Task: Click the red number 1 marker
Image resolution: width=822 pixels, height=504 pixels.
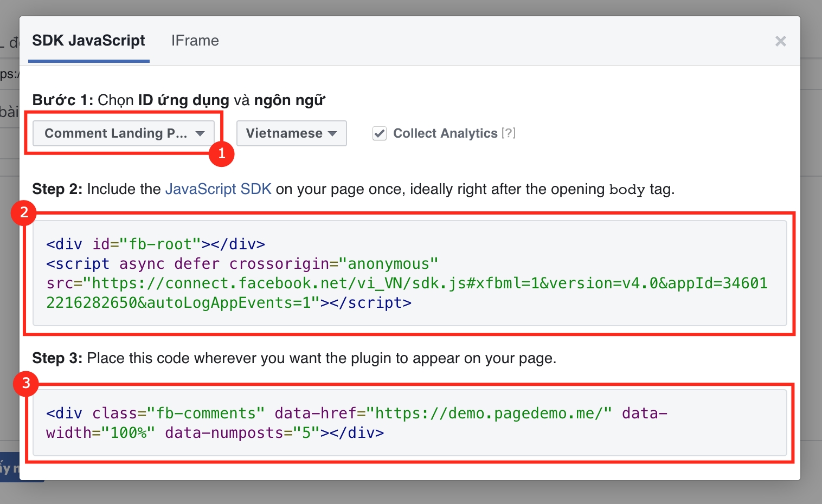Action: (x=221, y=154)
